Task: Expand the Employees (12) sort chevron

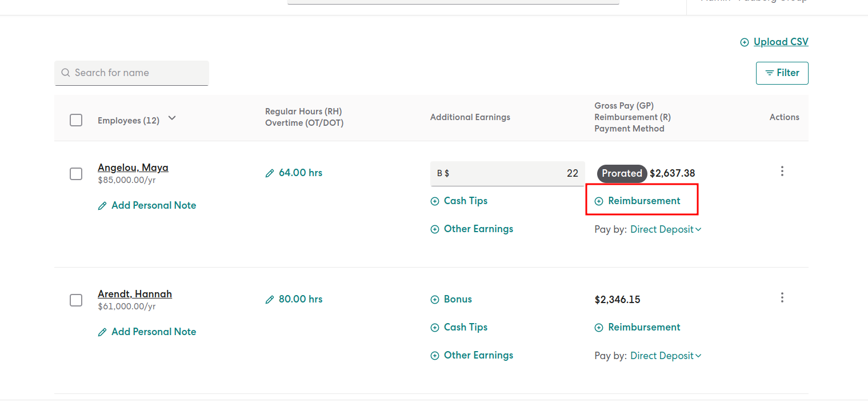Action: coord(172,118)
